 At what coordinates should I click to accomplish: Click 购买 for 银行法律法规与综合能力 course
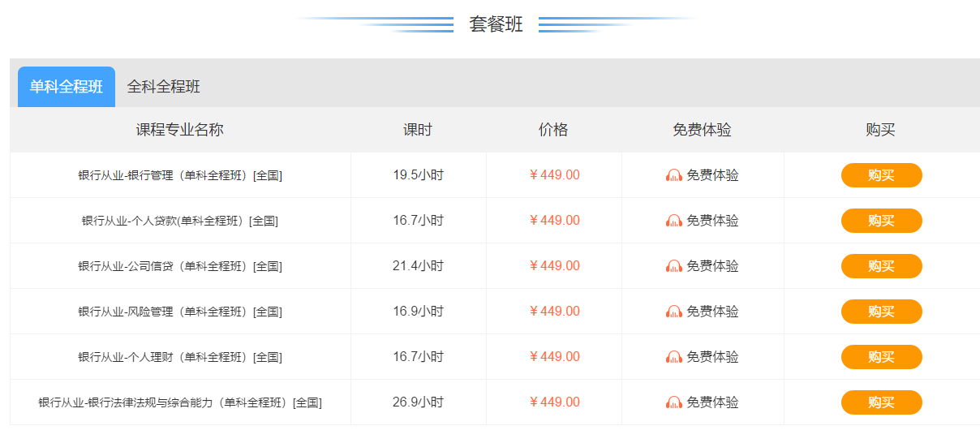pos(881,402)
